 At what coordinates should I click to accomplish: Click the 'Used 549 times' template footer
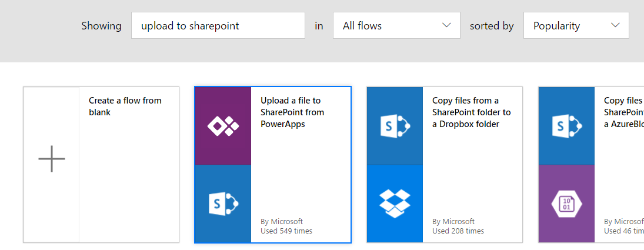pos(286,231)
